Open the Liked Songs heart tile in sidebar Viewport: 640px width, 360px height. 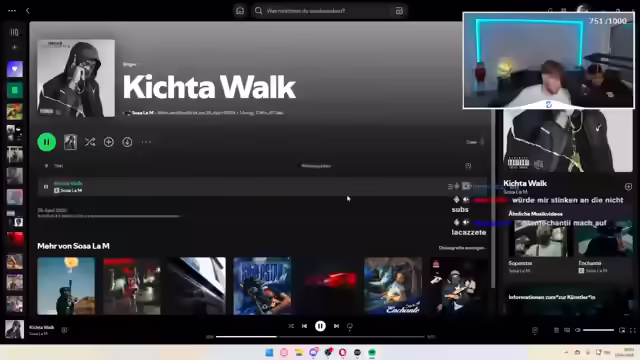tap(15, 69)
